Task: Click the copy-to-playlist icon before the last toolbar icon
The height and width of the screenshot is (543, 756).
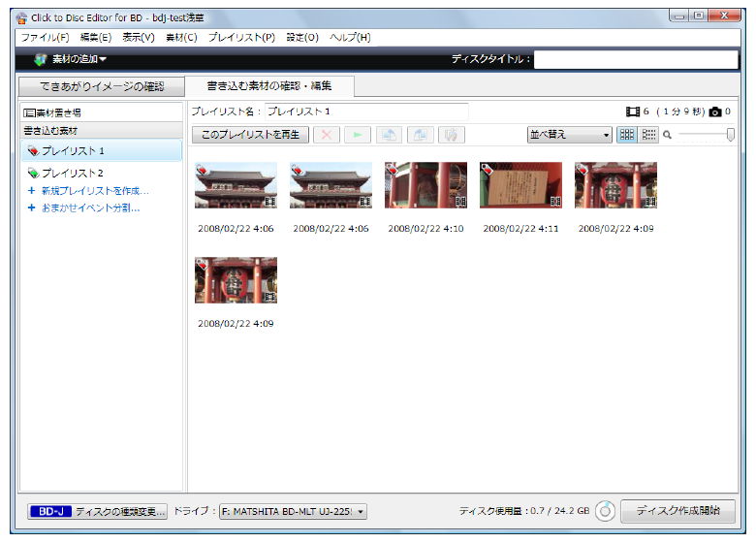Action: click(x=420, y=135)
